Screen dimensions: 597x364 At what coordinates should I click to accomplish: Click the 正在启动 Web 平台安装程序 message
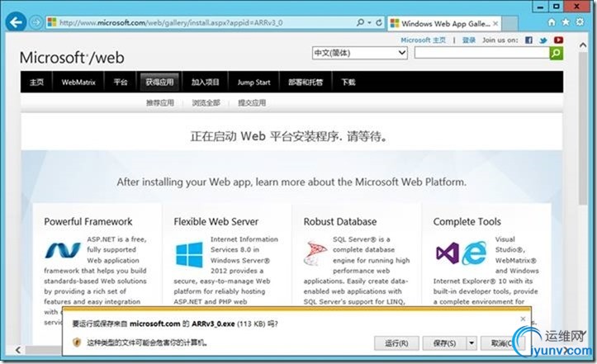pyautogui.click(x=289, y=136)
